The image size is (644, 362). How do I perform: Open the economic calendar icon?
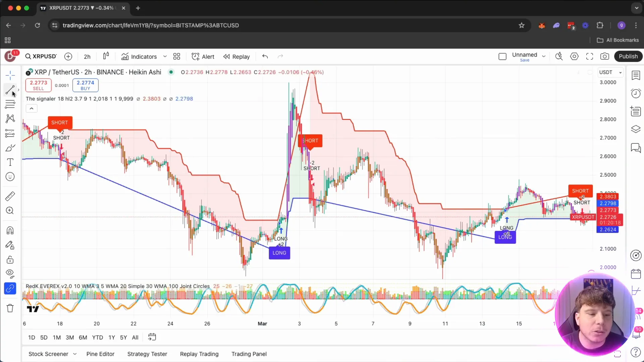636,274
